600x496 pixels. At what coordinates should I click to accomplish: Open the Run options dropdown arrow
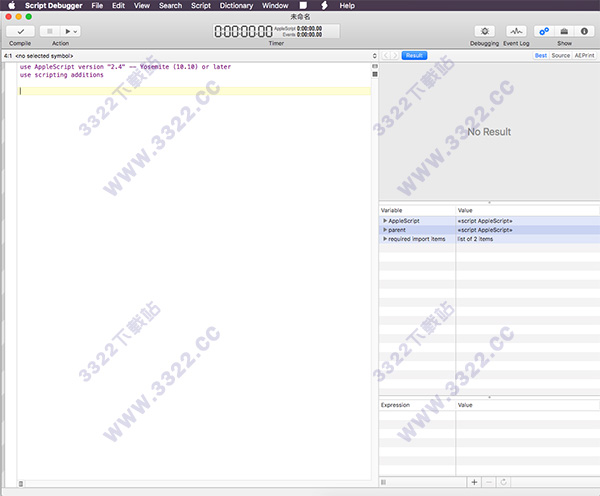[x=76, y=31]
